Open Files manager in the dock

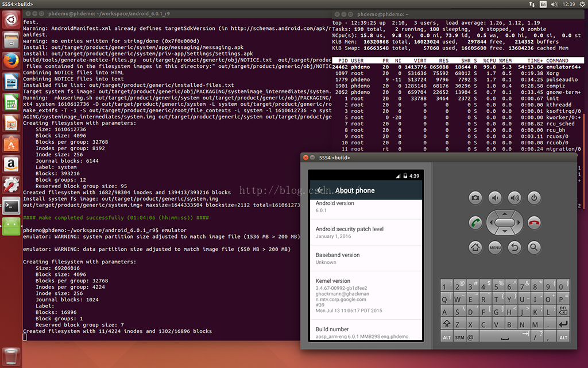coord(11,40)
